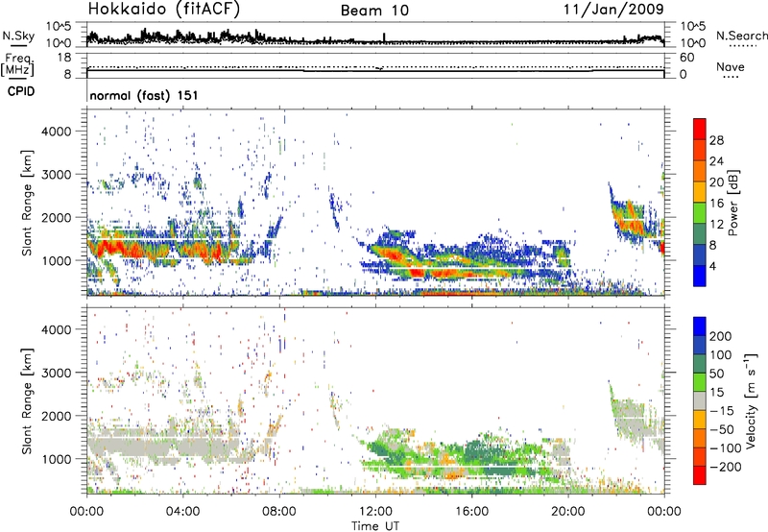Click the dotted line sample under 'Nave'
Image resolution: width=768 pixels, height=532 pixels.
tap(731, 78)
